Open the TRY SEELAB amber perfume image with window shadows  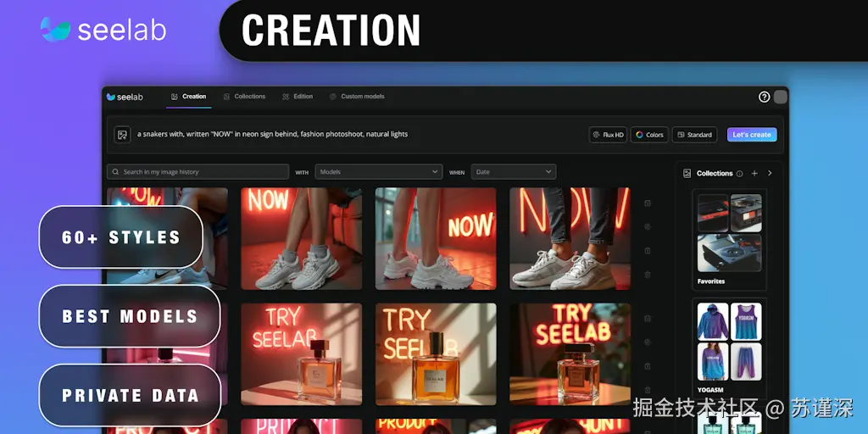pos(436,354)
